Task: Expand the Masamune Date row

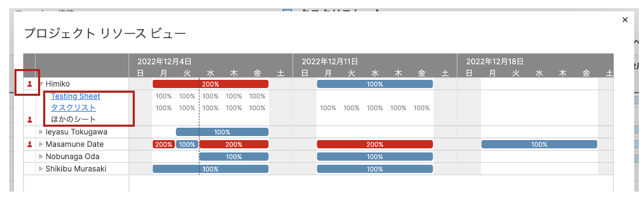Action: tap(41, 144)
